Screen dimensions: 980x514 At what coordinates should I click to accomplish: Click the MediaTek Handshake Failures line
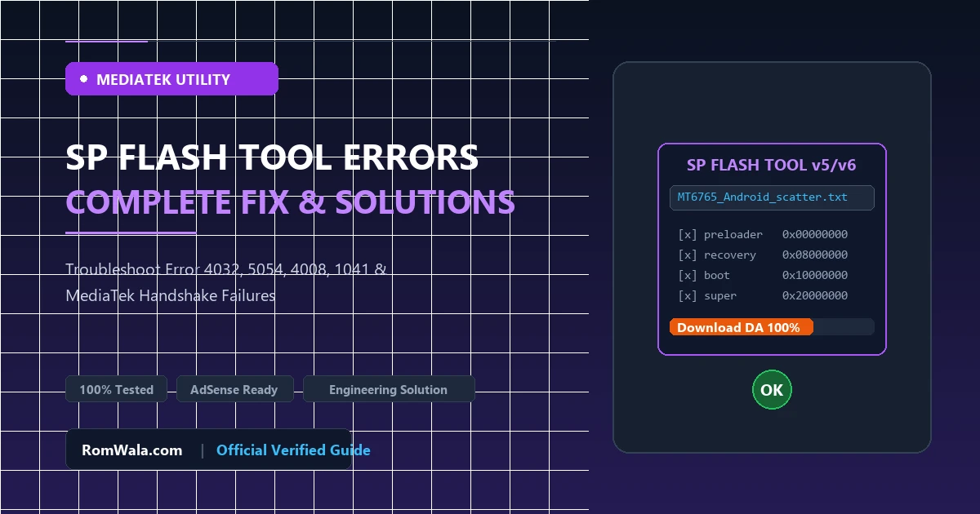pos(170,295)
